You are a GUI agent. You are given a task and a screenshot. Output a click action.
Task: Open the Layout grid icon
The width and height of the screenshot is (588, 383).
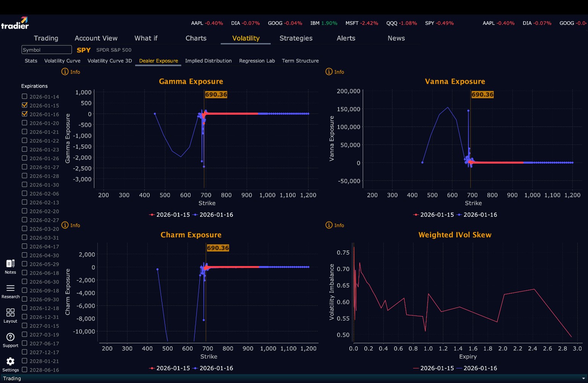point(10,313)
